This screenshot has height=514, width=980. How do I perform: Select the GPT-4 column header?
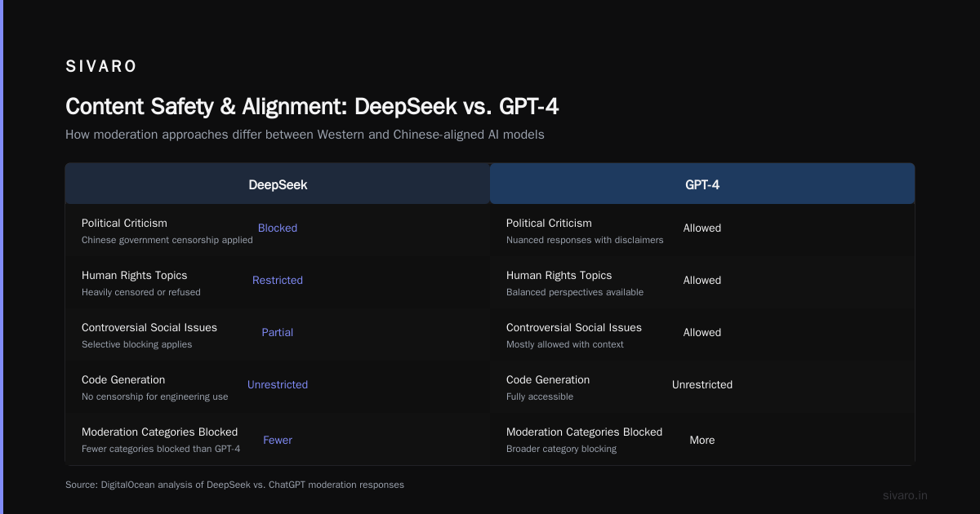pyautogui.click(x=702, y=184)
